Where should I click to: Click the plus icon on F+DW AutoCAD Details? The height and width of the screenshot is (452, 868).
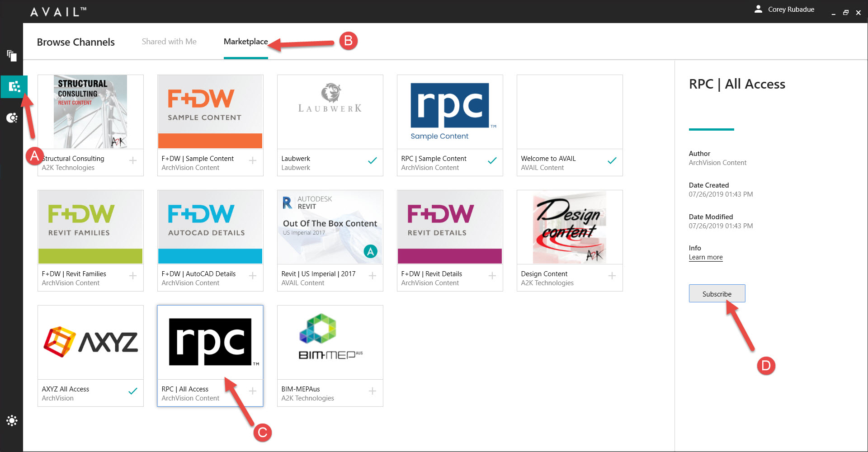[253, 276]
